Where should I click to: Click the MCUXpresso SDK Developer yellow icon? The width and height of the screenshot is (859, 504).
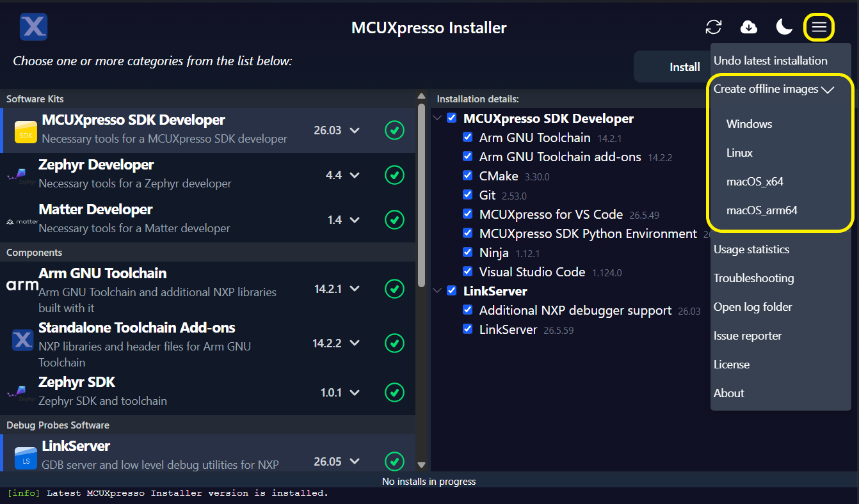click(26, 132)
